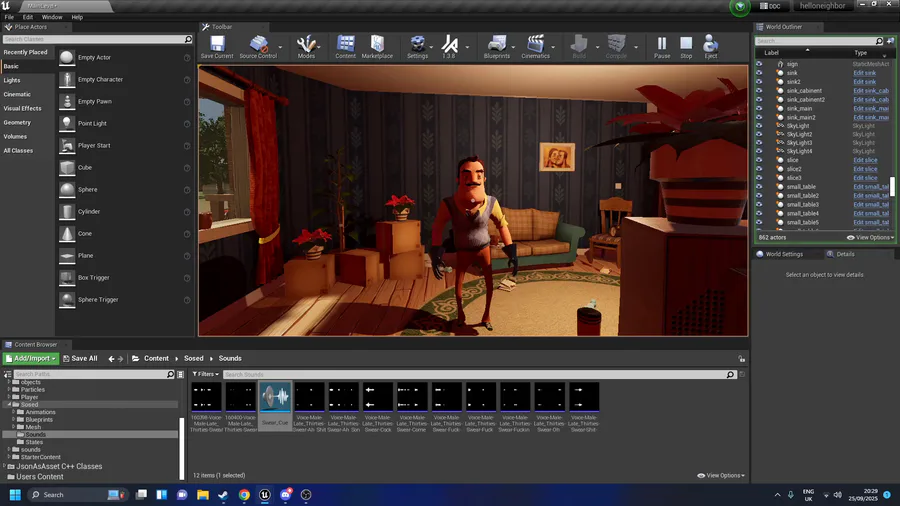The height and width of the screenshot is (506, 900).
Task: Select the Lights category in Place Actors
Action: click(x=11, y=80)
